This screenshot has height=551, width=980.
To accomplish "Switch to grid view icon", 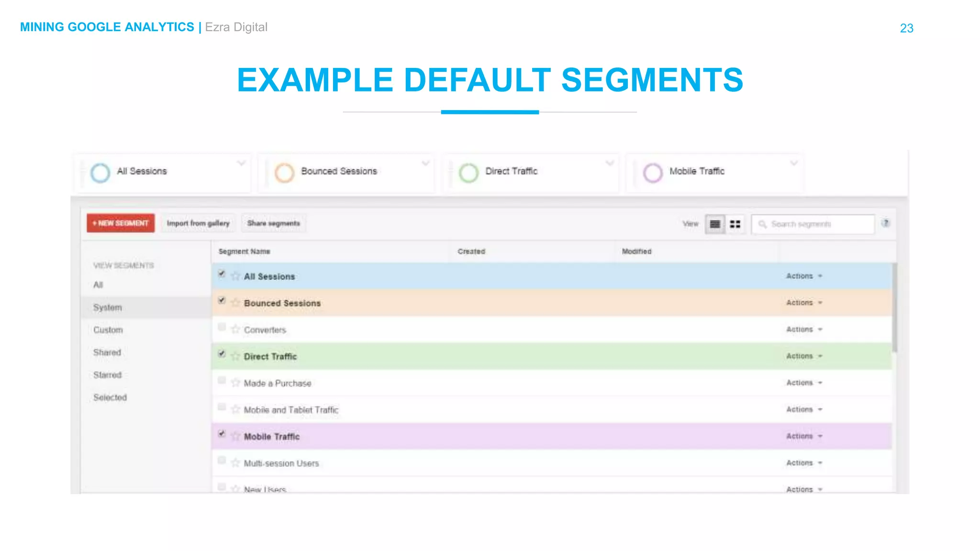I will [x=735, y=224].
